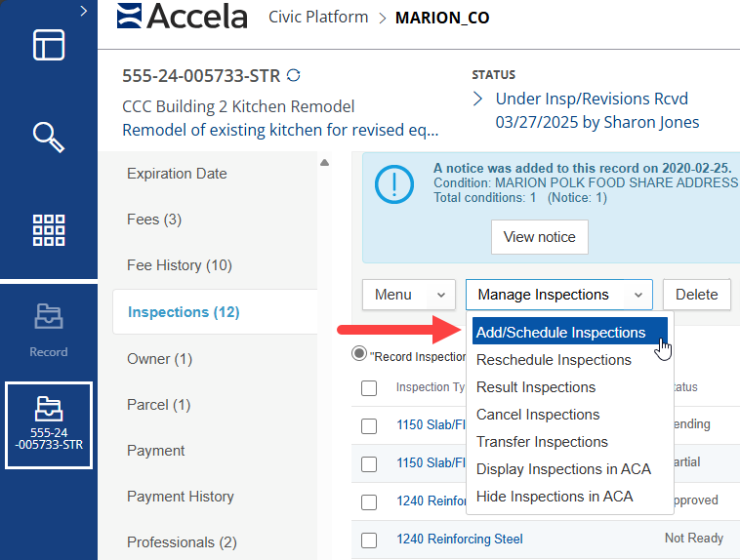
Task: Switch to the Fees (3) tab
Action: 154,220
